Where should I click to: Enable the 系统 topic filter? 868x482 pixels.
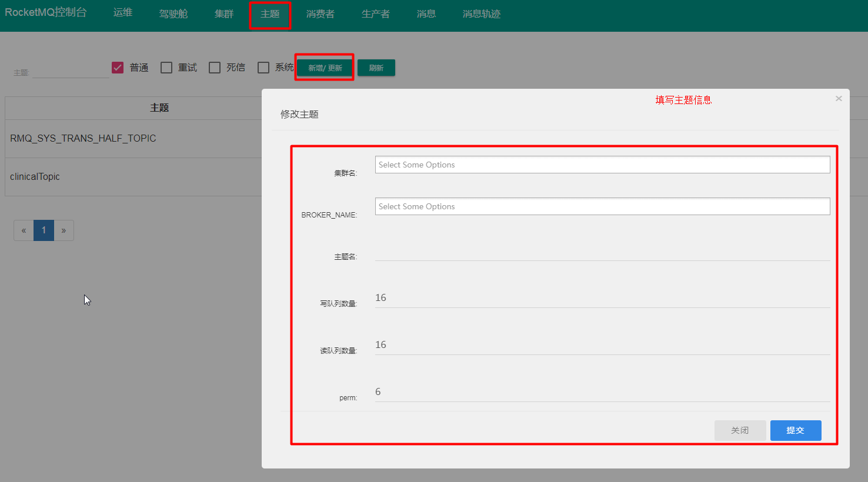pyautogui.click(x=263, y=67)
